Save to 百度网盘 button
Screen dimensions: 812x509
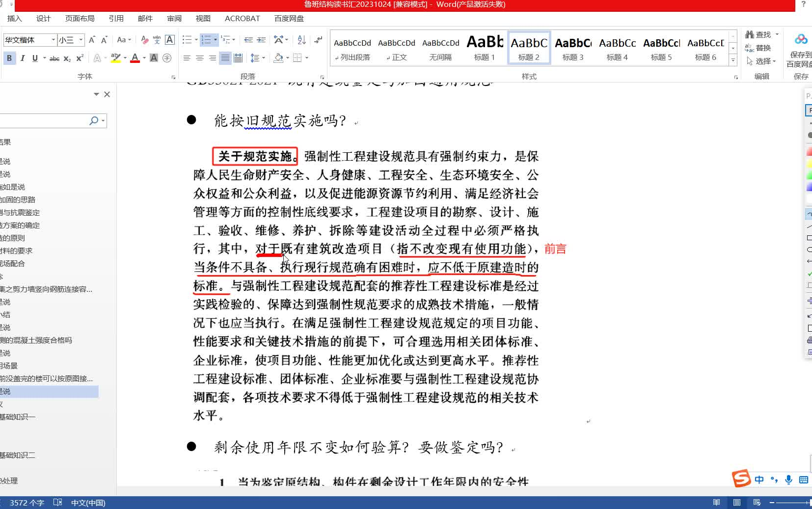pyautogui.click(x=800, y=50)
